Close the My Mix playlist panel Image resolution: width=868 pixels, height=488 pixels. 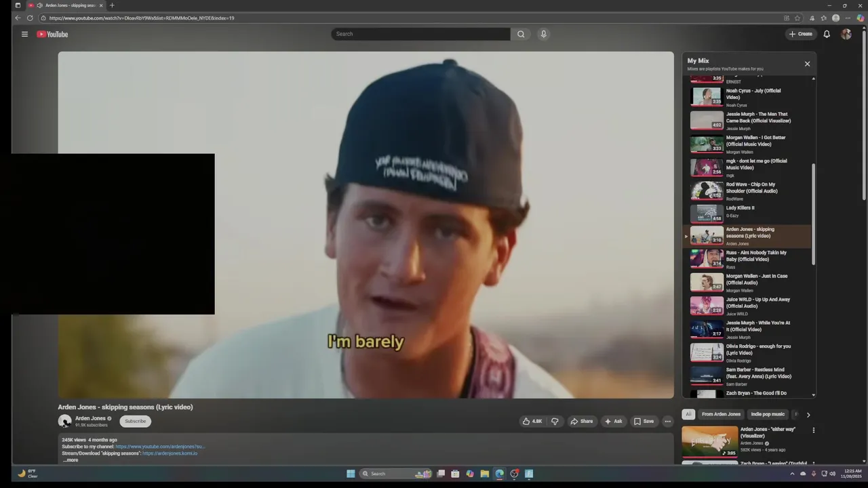click(807, 64)
